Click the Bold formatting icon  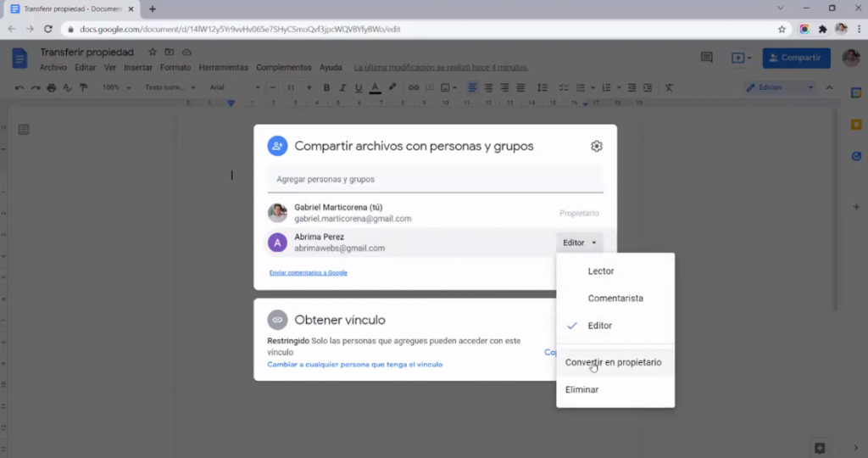click(326, 87)
